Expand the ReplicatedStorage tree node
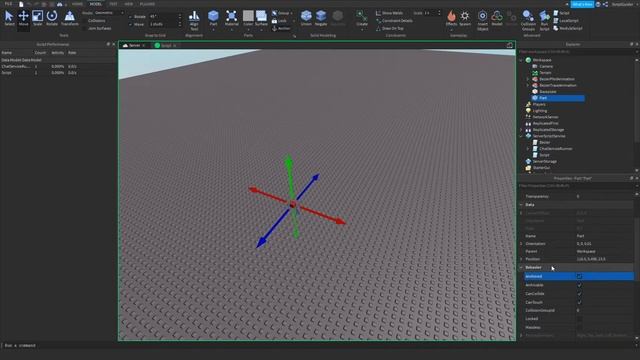Screen dimensions: 640x360 point(521,130)
